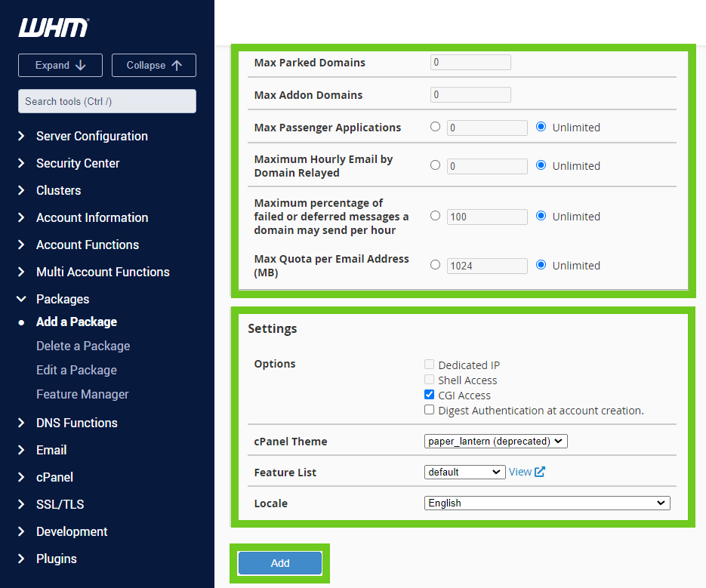Image resolution: width=706 pixels, height=588 pixels.
Task: Click the WHM logo
Action: [53, 28]
